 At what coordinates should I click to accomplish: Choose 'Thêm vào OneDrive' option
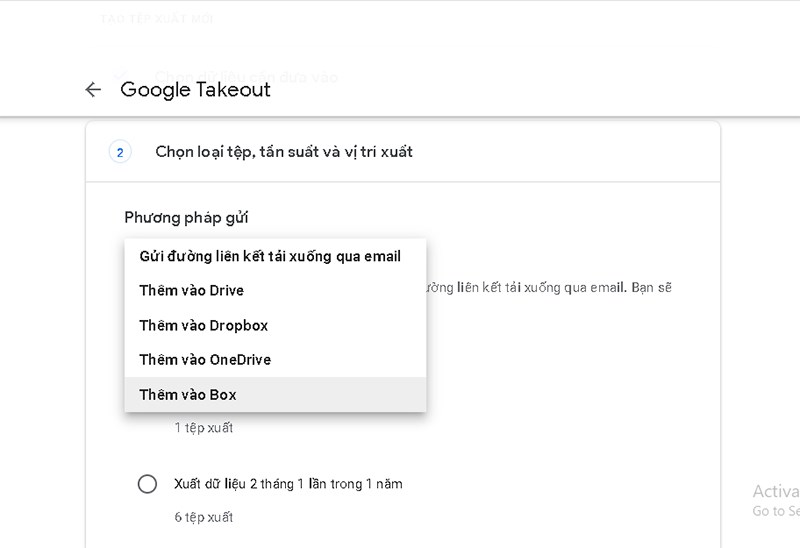point(205,360)
